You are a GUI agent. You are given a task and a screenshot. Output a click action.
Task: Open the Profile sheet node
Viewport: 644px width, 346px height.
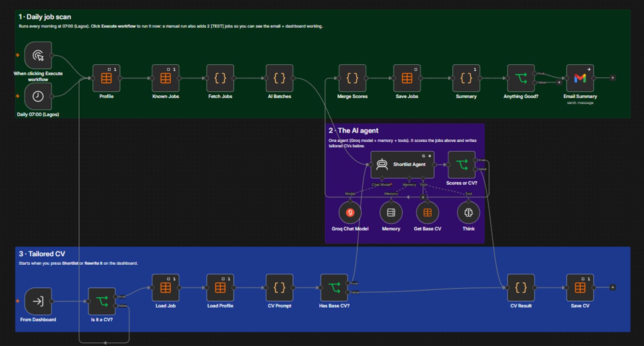click(106, 78)
